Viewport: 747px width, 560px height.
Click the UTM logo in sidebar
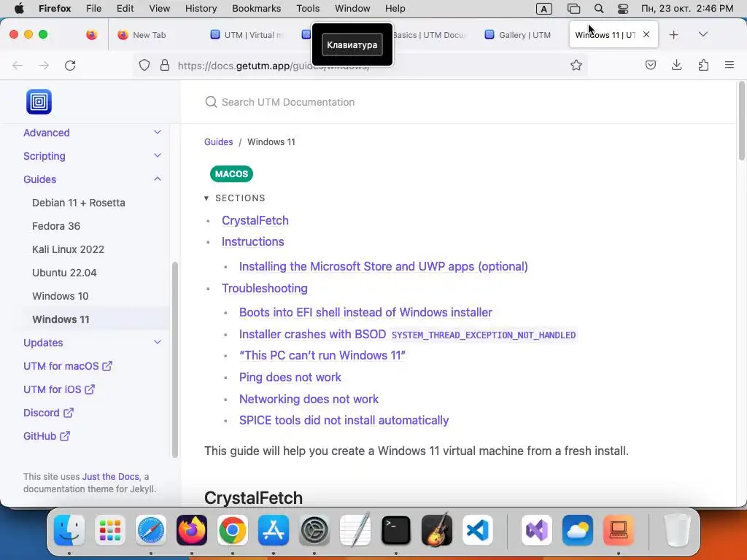[39, 101]
